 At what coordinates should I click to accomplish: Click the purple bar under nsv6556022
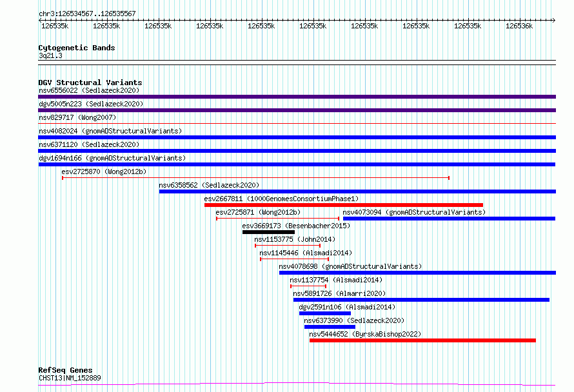pyautogui.click(x=297, y=97)
